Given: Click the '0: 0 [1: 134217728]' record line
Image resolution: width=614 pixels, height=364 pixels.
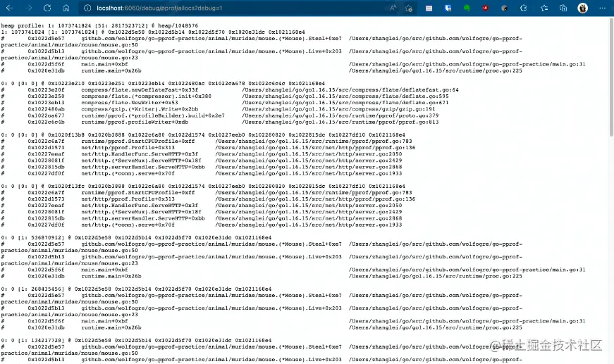Looking at the screenshot, I should coord(136,341).
